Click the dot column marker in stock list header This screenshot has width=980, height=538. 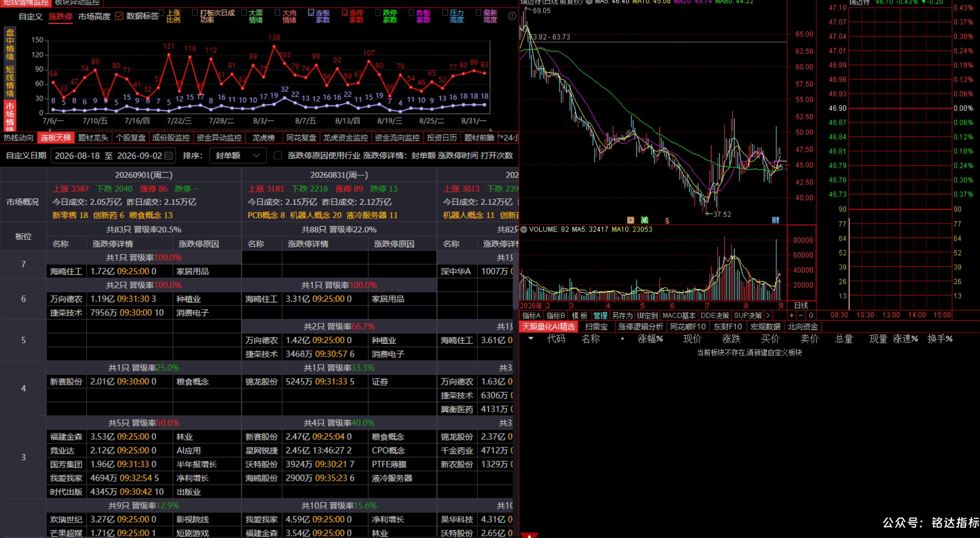point(622,339)
